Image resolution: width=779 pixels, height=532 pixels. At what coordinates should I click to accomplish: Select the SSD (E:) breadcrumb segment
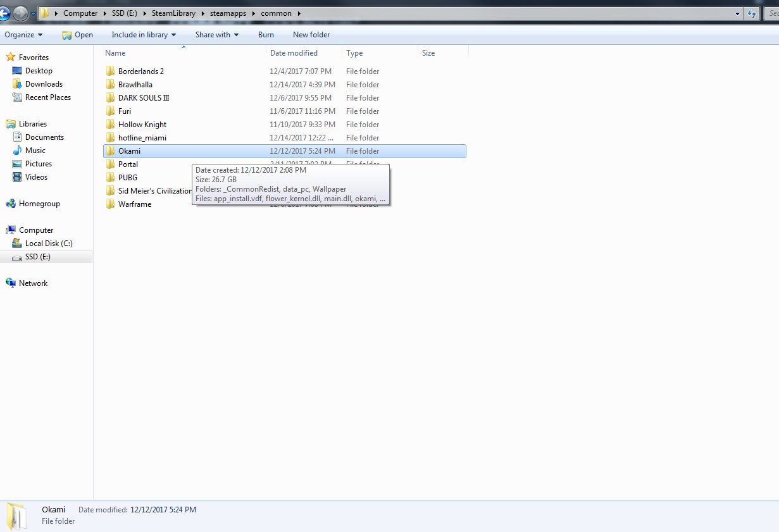click(x=125, y=13)
